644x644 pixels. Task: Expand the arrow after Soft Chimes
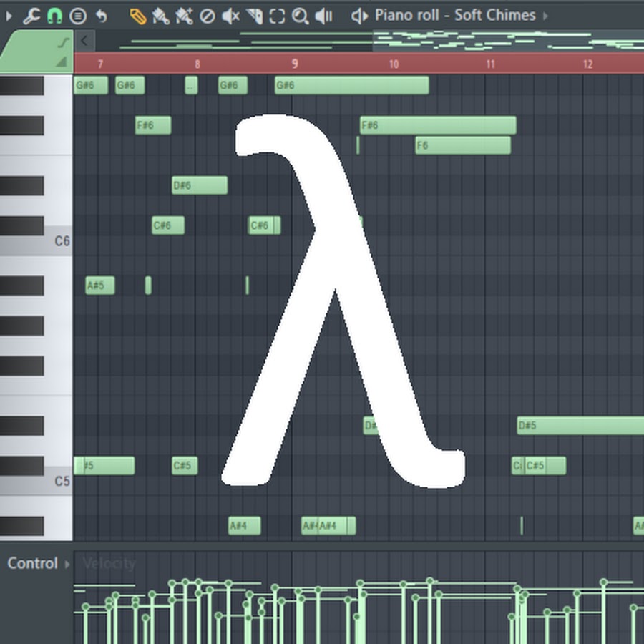[545, 16]
